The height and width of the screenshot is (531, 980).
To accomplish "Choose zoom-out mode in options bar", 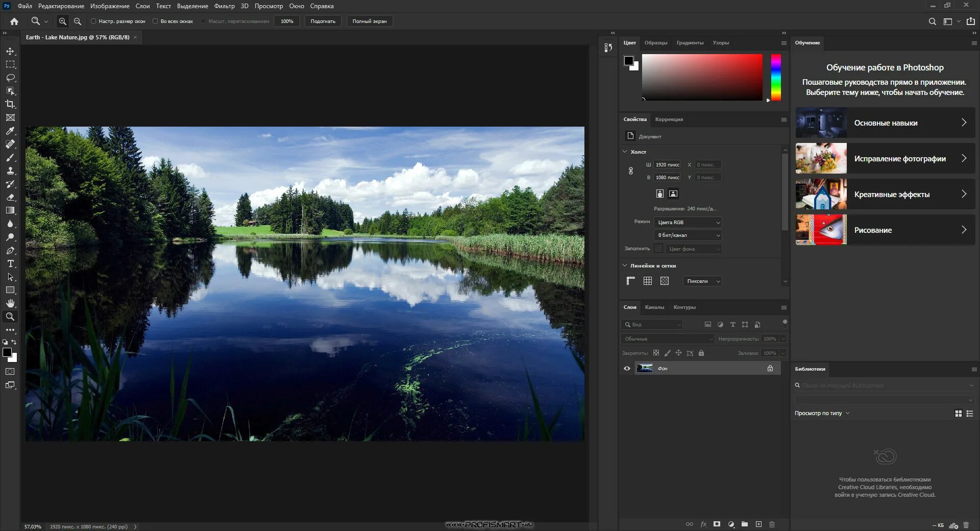I will pos(78,21).
